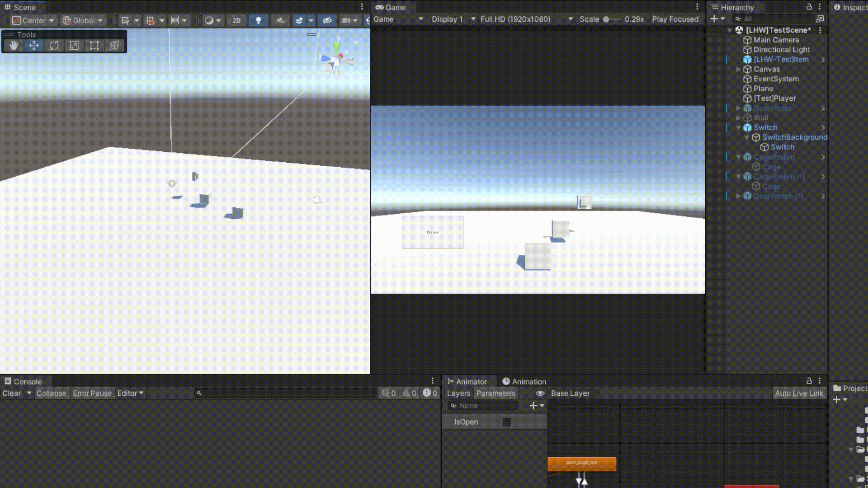
Task: Select the Rotate tool
Action: coord(54,46)
